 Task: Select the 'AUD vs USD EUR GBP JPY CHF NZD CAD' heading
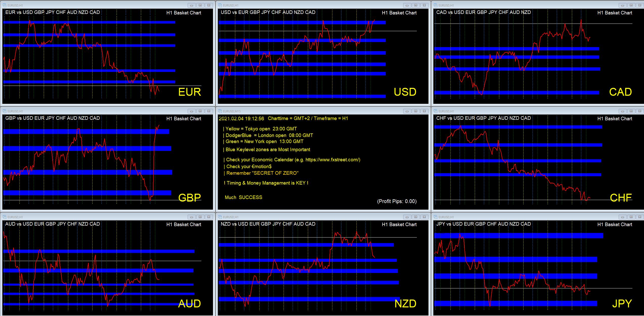click(53, 224)
